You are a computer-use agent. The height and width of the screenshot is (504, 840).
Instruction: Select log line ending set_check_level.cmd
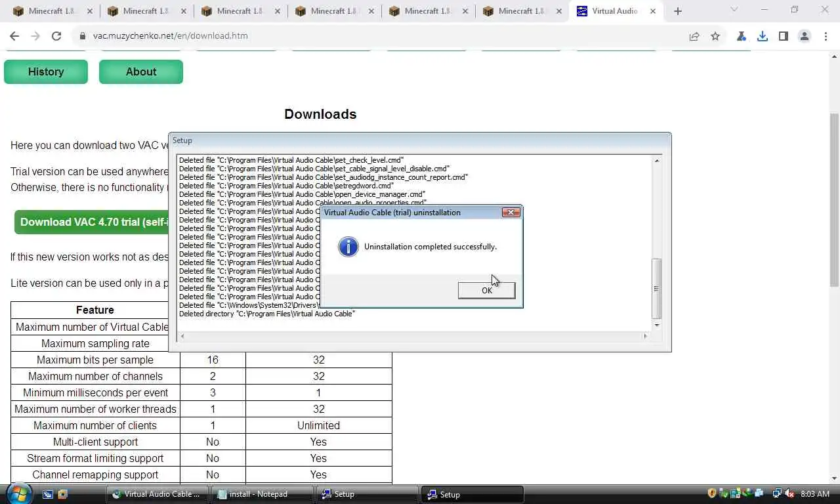(x=291, y=160)
